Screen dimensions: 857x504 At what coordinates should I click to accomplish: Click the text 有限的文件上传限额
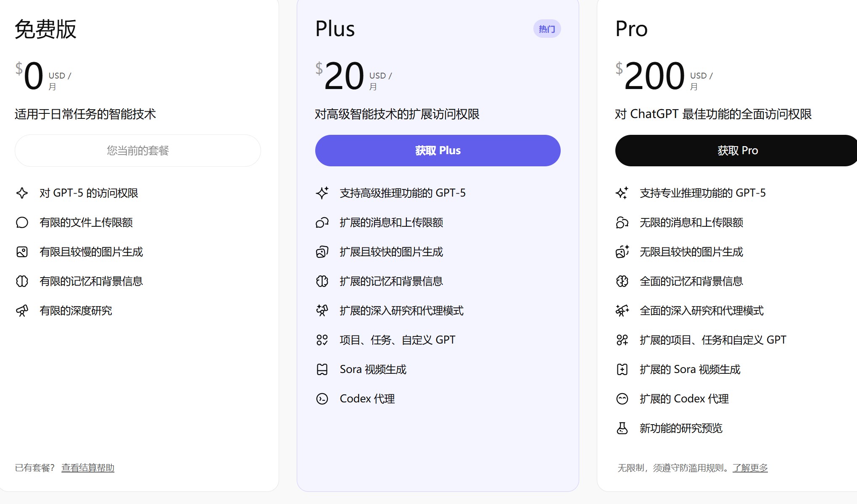coord(86,222)
